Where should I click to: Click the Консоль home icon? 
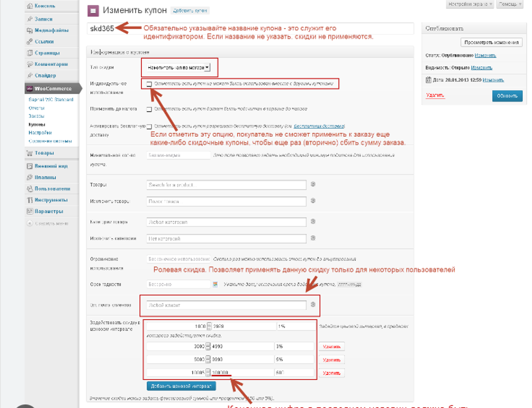pos(30,6)
